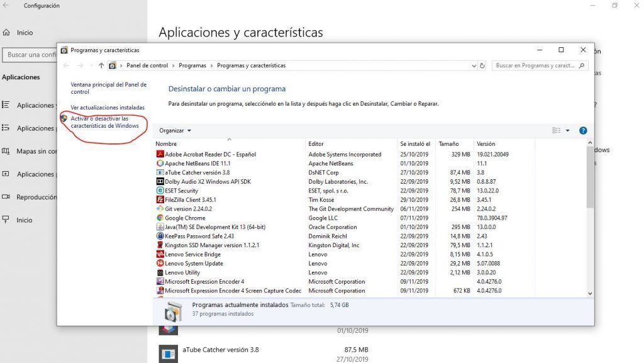Open the Organizar dropdown menu
Image resolution: width=644 pixels, height=363 pixels.
tap(175, 131)
